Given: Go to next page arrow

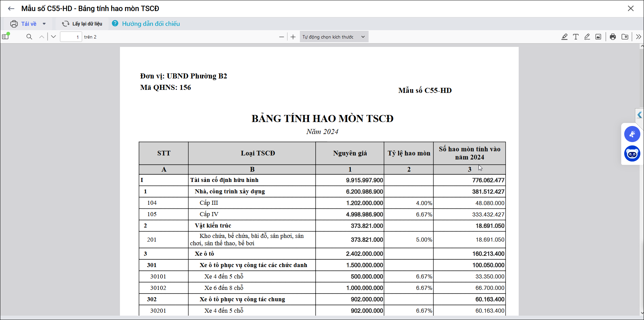Looking at the screenshot, I should tap(53, 37).
